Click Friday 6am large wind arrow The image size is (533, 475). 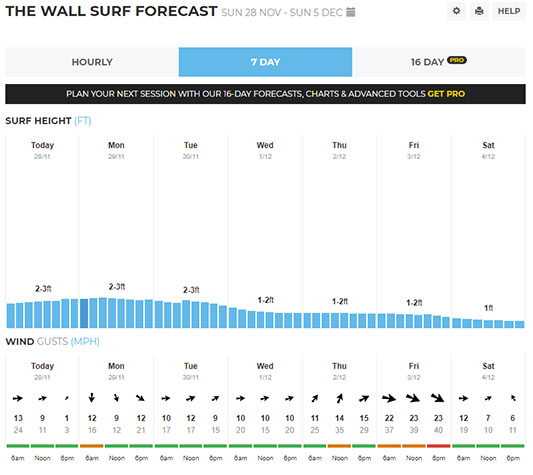[x=389, y=398]
